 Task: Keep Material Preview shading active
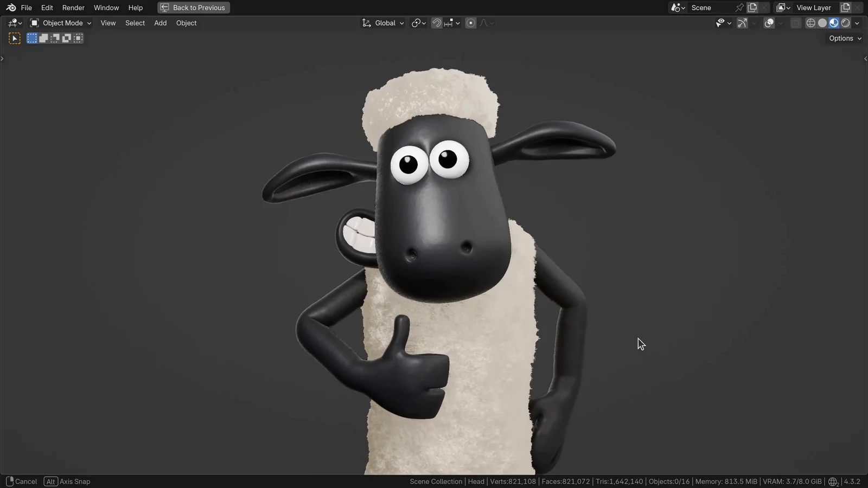click(x=834, y=23)
